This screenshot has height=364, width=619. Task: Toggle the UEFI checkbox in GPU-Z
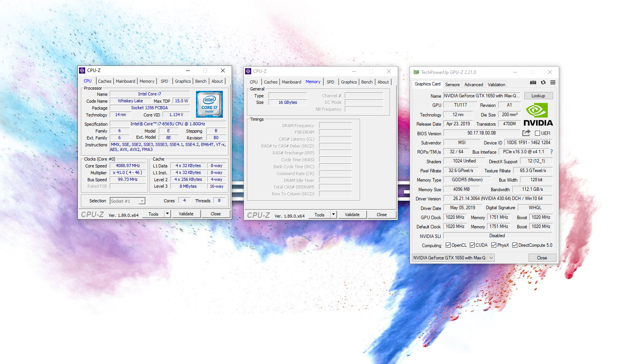pyautogui.click(x=537, y=133)
